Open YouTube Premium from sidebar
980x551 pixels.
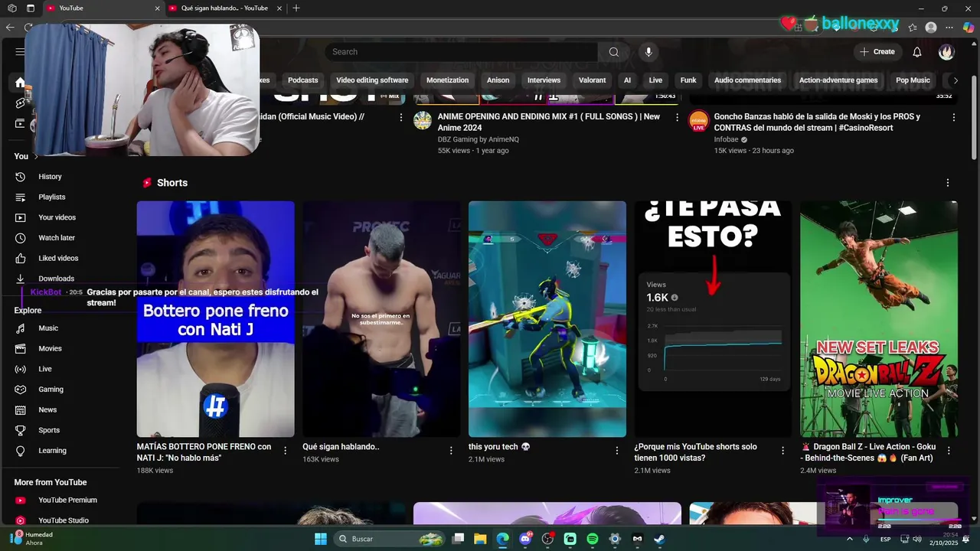(x=67, y=500)
